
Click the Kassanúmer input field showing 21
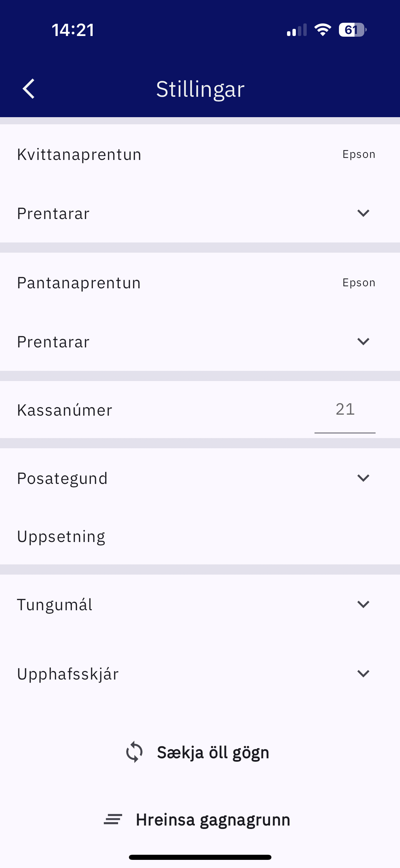coord(345,410)
